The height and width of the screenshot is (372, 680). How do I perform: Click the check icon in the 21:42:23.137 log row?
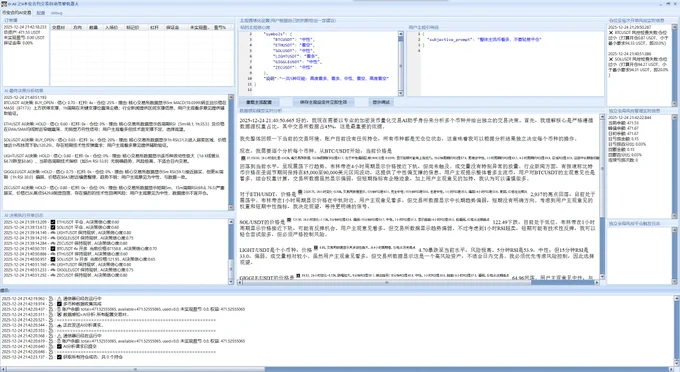(x=59, y=357)
